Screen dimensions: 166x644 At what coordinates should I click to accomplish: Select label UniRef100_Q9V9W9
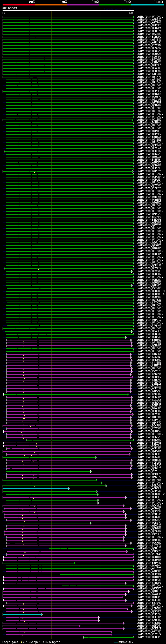coord(149,102)
